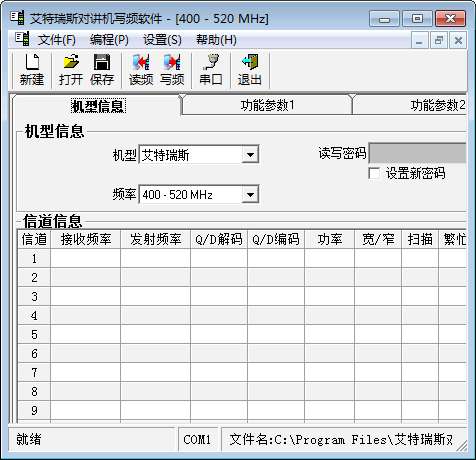Click the 读写密码 password field
476x460 pixels.
[417, 153]
